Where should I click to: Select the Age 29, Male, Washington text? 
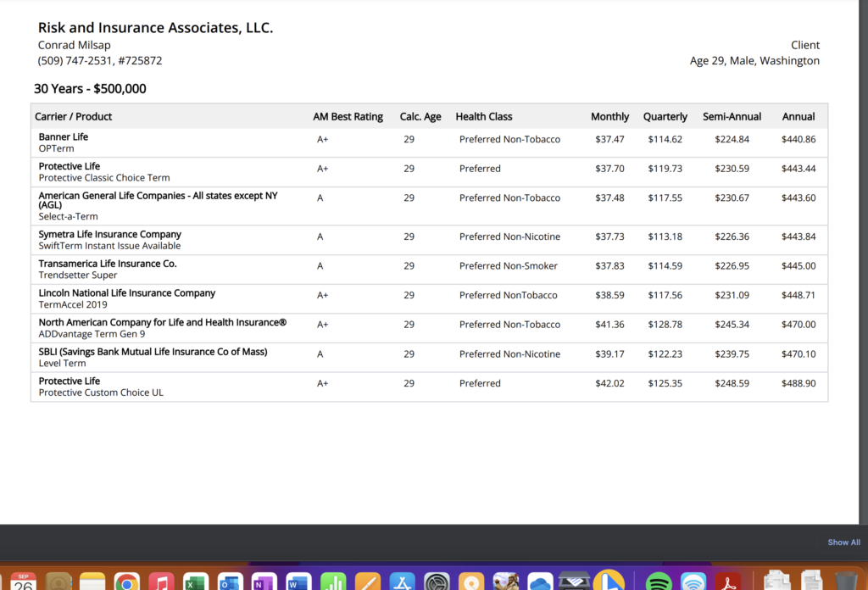click(x=754, y=61)
